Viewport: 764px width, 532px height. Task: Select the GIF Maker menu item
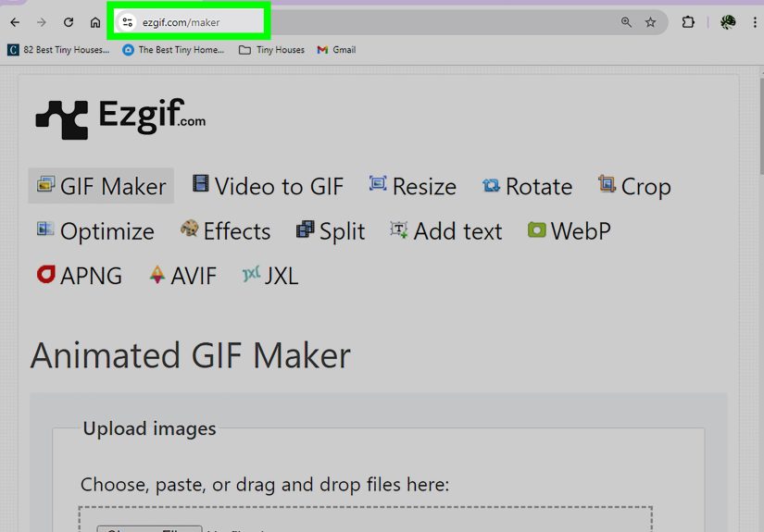pyautogui.click(x=101, y=186)
